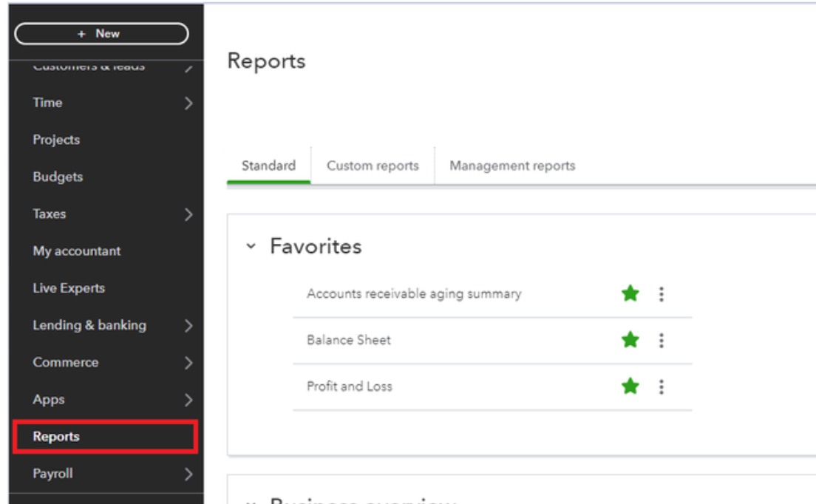Click Taxes in the sidebar
Image resolution: width=816 pixels, height=504 pixels.
50,214
